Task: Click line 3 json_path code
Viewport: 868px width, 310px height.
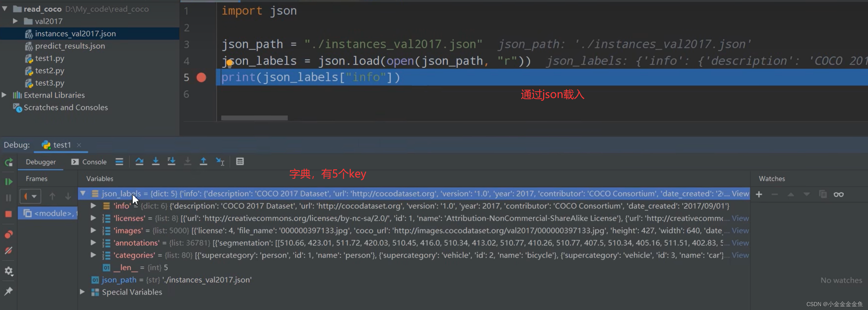Action: (x=352, y=44)
